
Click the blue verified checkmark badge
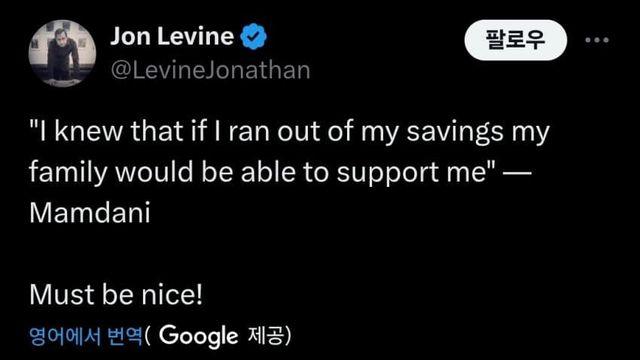click(253, 36)
